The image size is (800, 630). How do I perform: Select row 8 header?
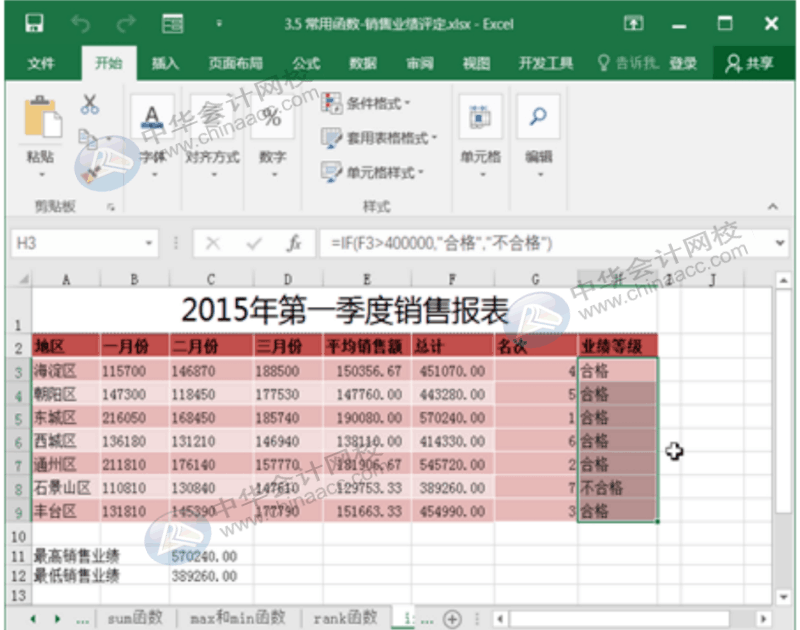point(18,489)
